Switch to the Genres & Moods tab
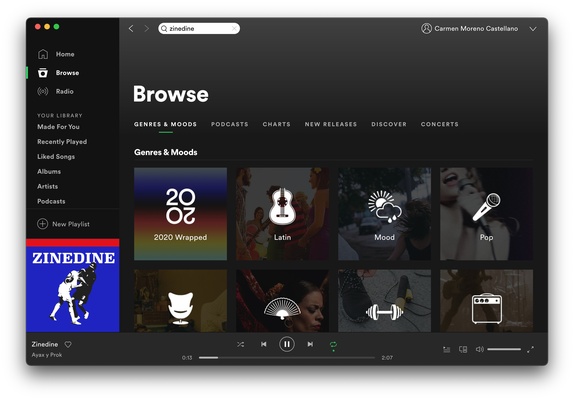 click(x=165, y=124)
